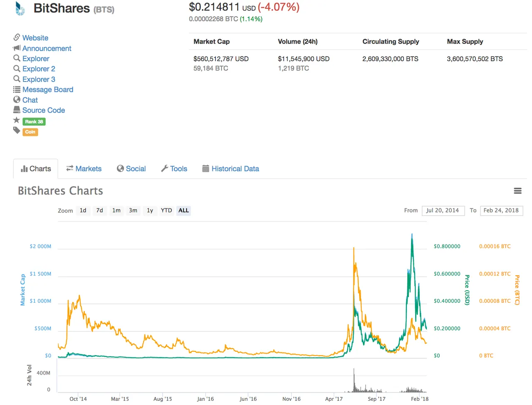This screenshot has height=405, width=532.
Task: Click the list icon beside Message Board
Action: 17,89
